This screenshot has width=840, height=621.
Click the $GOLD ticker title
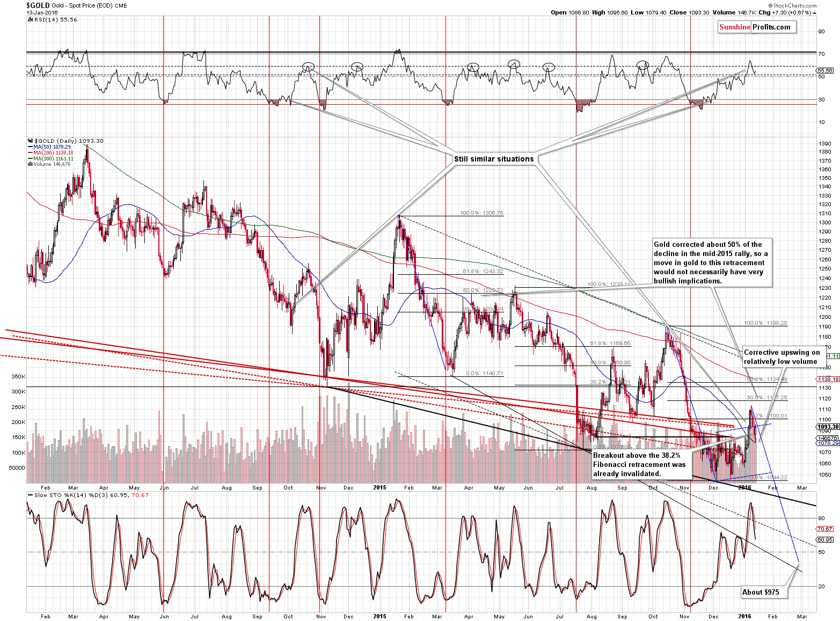pyautogui.click(x=38, y=5)
